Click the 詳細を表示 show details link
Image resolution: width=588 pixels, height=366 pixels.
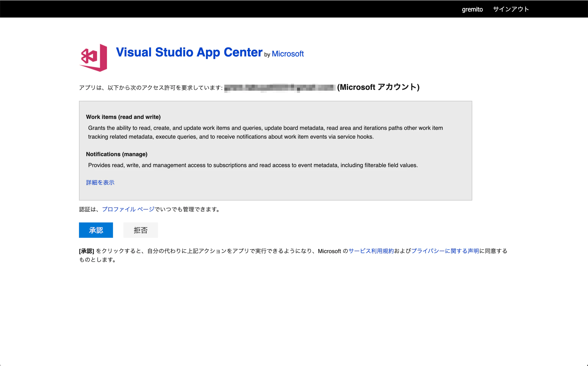coord(100,182)
